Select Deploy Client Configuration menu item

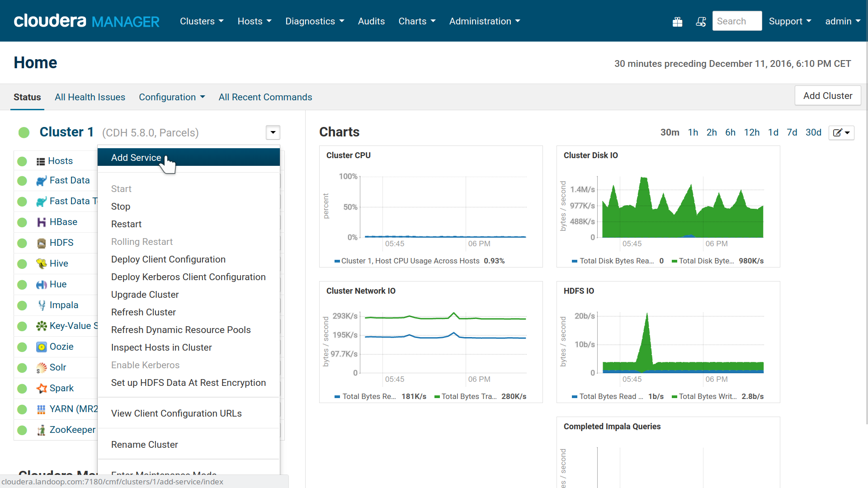(x=189, y=259)
